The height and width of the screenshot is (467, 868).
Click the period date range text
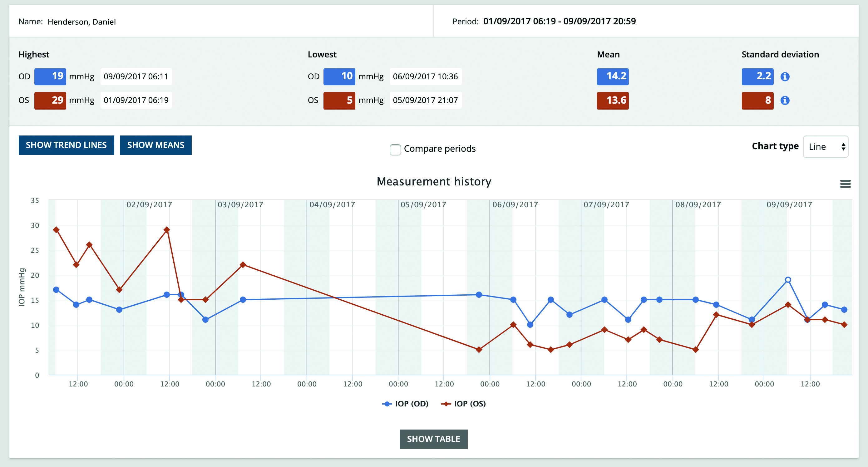point(559,21)
